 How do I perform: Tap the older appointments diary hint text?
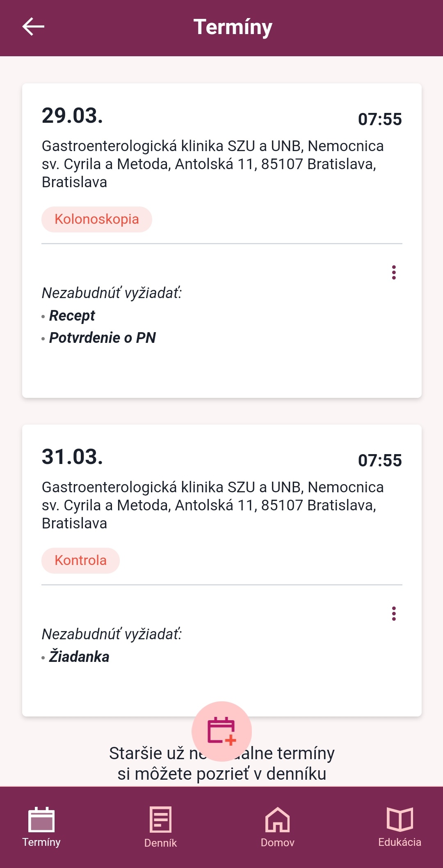point(221,774)
